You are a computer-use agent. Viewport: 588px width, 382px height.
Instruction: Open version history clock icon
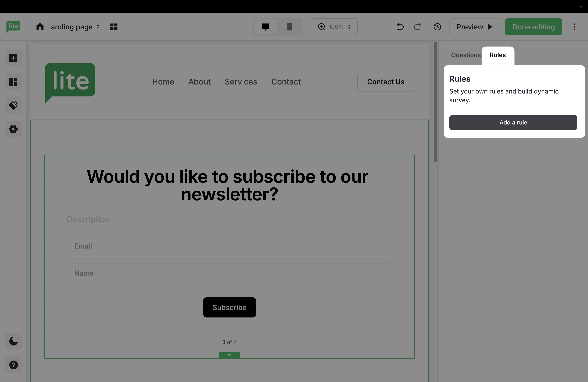437,27
